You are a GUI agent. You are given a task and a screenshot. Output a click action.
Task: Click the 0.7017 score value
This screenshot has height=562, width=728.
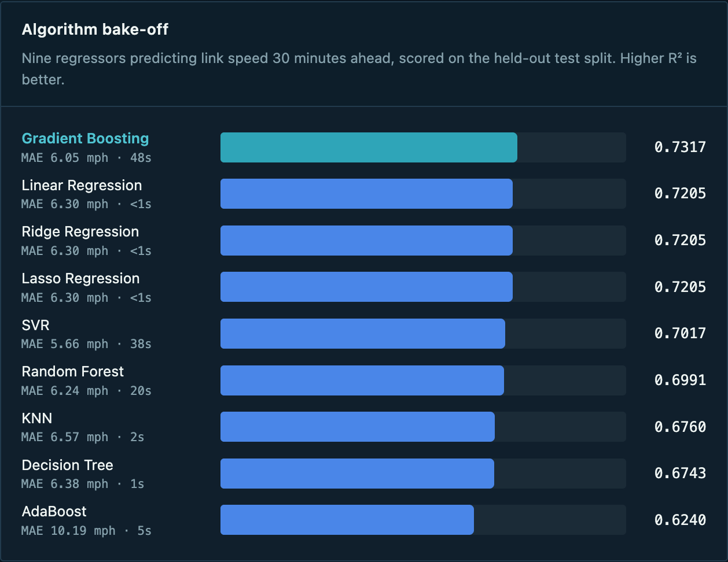680,334
